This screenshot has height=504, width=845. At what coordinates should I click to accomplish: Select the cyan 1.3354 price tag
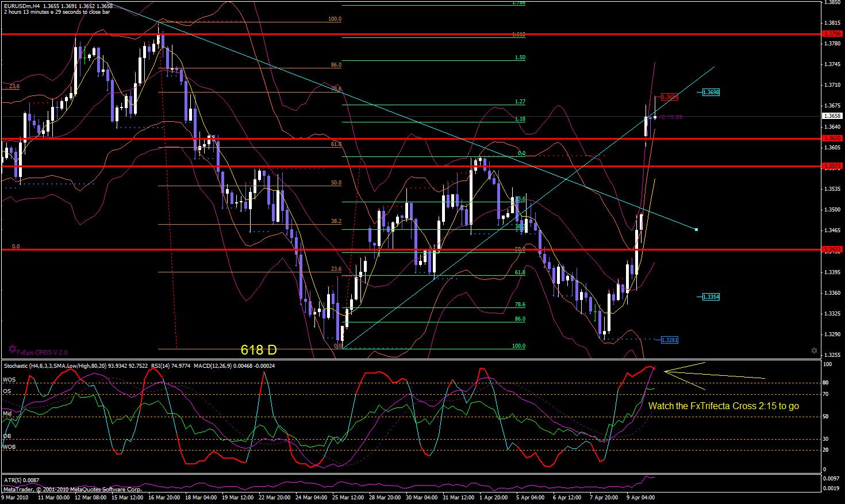pyautogui.click(x=710, y=297)
